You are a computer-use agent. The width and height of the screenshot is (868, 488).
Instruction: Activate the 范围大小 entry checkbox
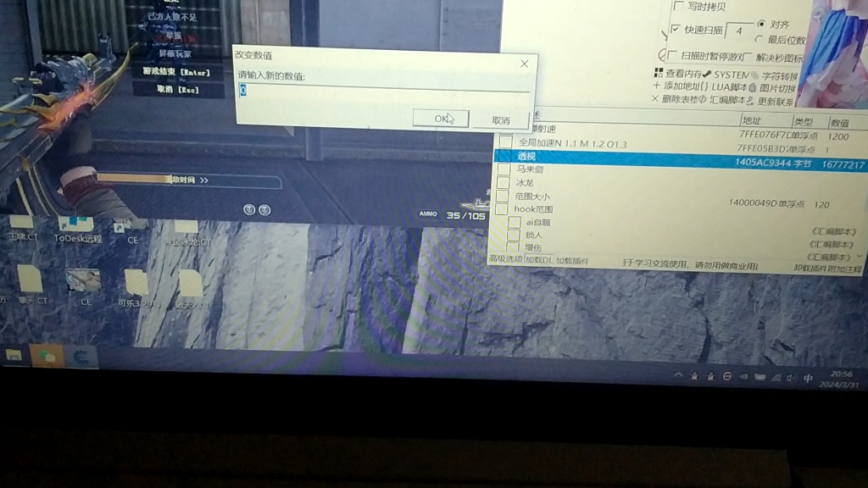click(x=502, y=196)
